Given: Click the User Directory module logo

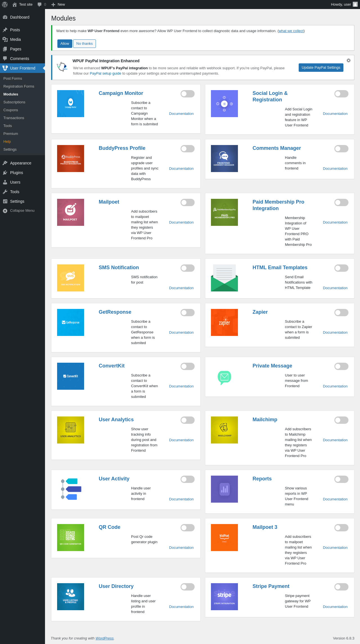Looking at the screenshot, I should [x=71, y=597].
